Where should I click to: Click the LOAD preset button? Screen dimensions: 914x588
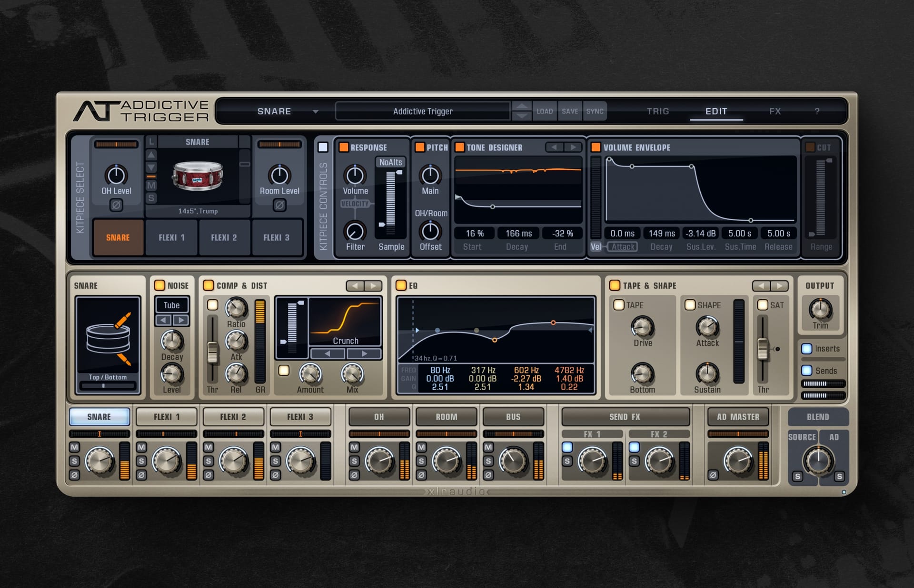(545, 111)
